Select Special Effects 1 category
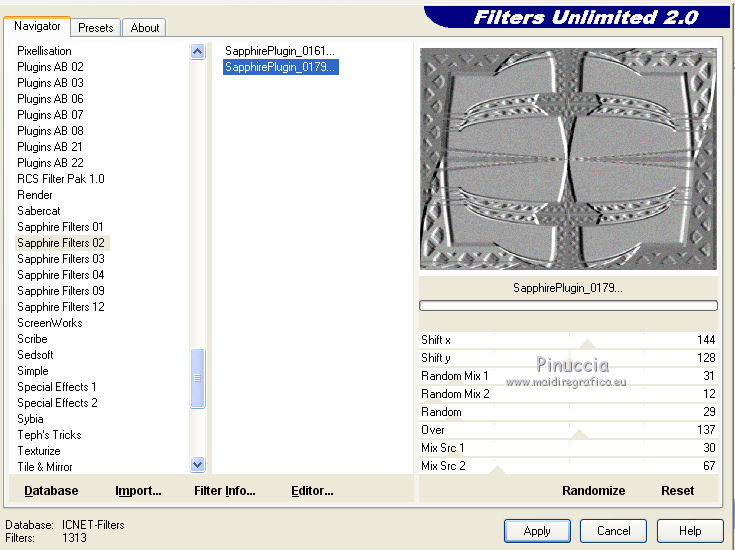Image resolution: width=735 pixels, height=550 pixels. pyautogui.click(x=57, y=387)
